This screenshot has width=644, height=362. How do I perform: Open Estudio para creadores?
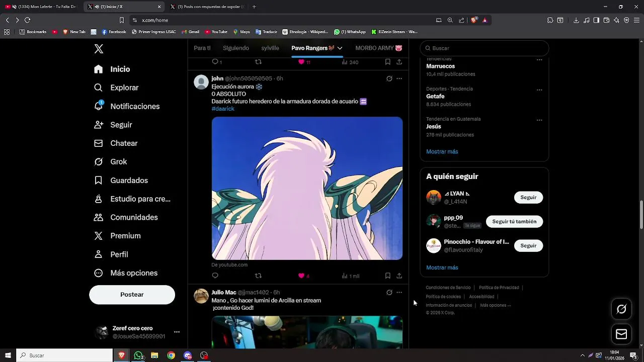click(x=132, y=199)
